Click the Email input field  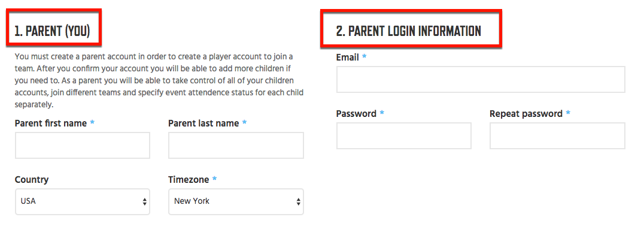pyautogui.click(x=481, y=79)
